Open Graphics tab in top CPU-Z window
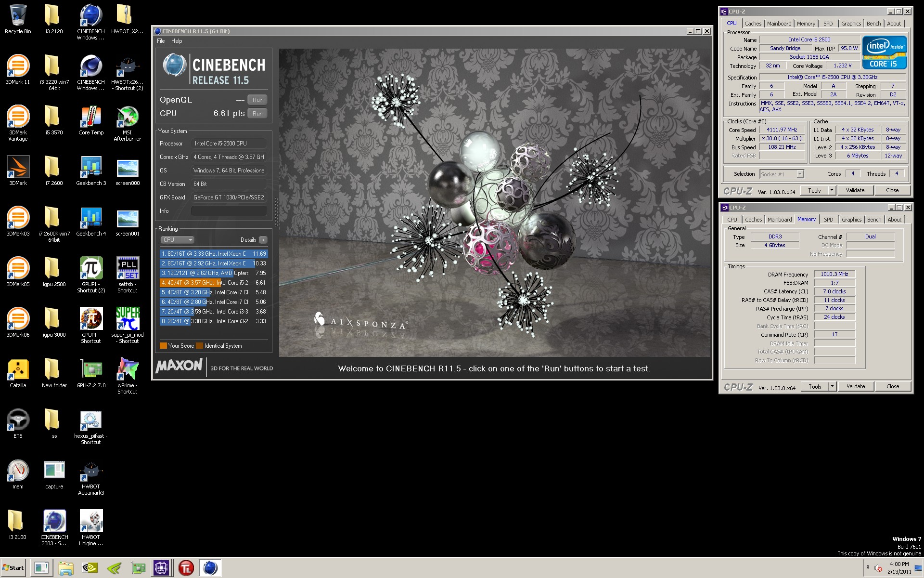This screenshot has width=924, height=578. 851,24
